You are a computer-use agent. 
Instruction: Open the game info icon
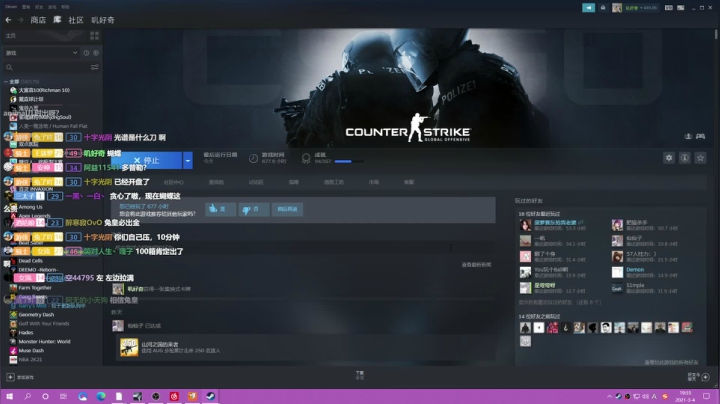[685, 158]
